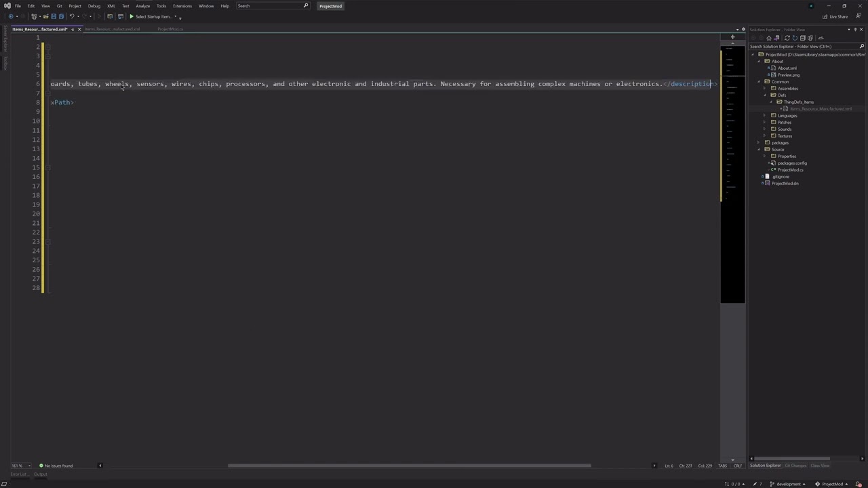Image resolution: width=868 pixels, height=488 pixels.
Task: Click the top Search box
Action: (x=272, y=6)
